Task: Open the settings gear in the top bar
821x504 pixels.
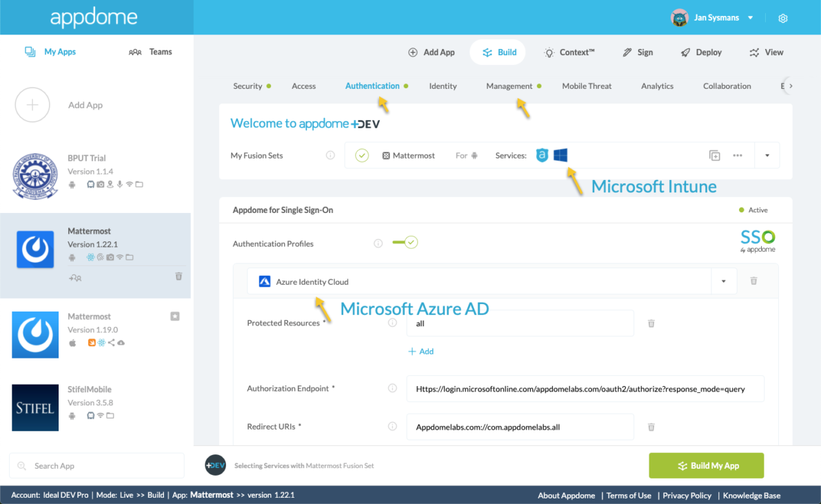Action: [x=783, y=18]
